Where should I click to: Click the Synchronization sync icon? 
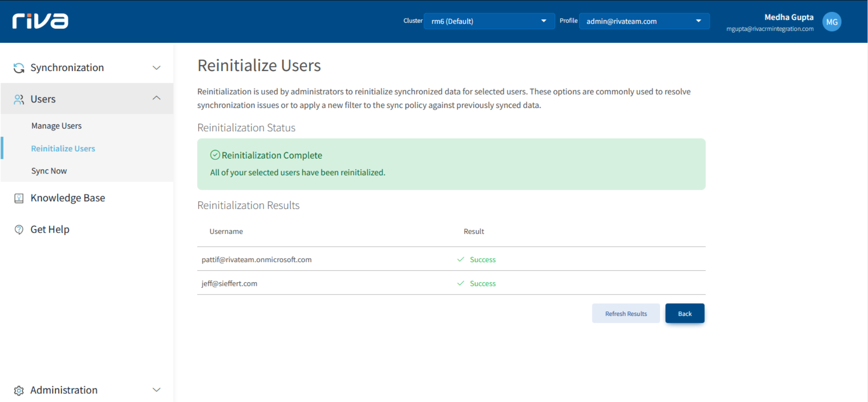[x=19, y=68]
